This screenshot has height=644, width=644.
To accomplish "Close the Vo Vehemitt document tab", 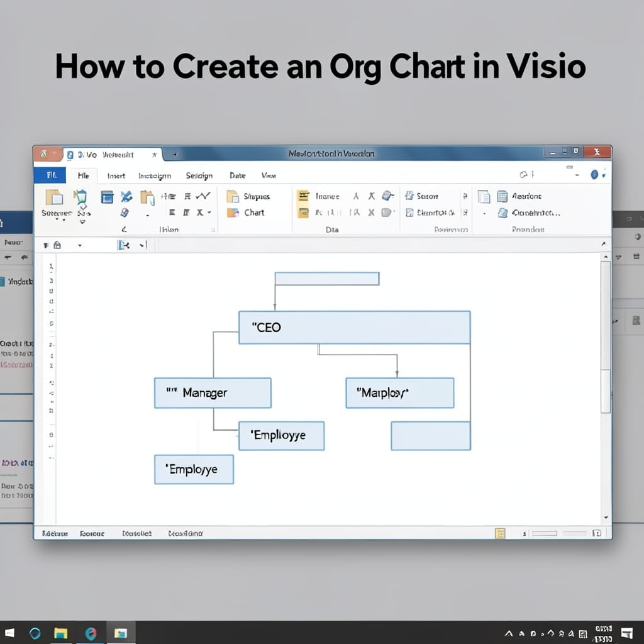I will click(155, 155).
